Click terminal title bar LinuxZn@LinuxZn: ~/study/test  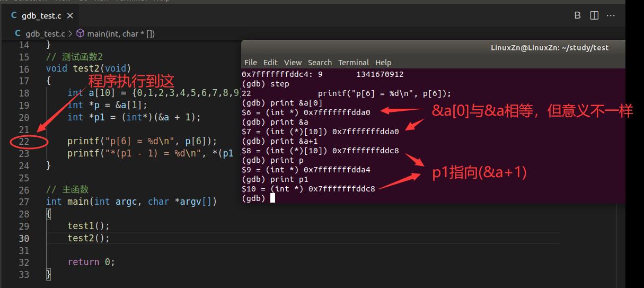click(x=550, y=48)
